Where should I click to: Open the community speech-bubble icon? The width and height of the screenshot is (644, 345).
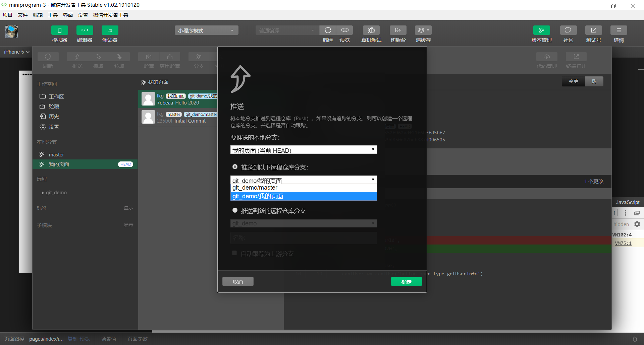pos(569,30)
